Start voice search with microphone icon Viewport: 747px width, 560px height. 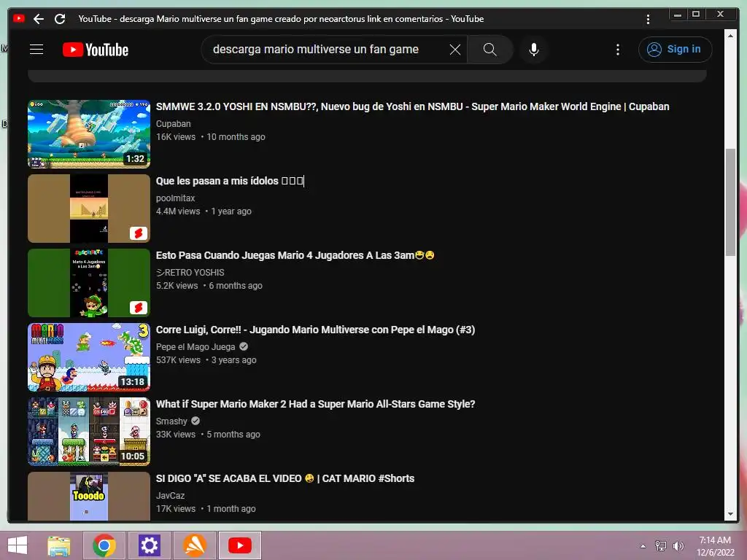pos(534,50)
